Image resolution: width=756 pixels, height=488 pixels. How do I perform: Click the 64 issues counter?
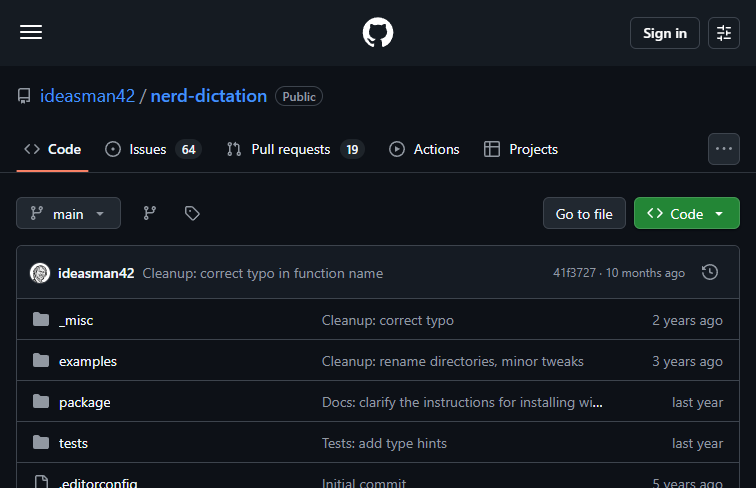point(189,149)
